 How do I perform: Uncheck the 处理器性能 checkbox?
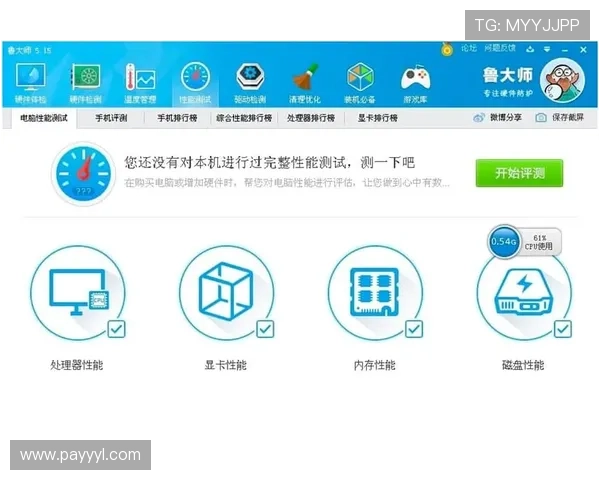pos(116,329)
